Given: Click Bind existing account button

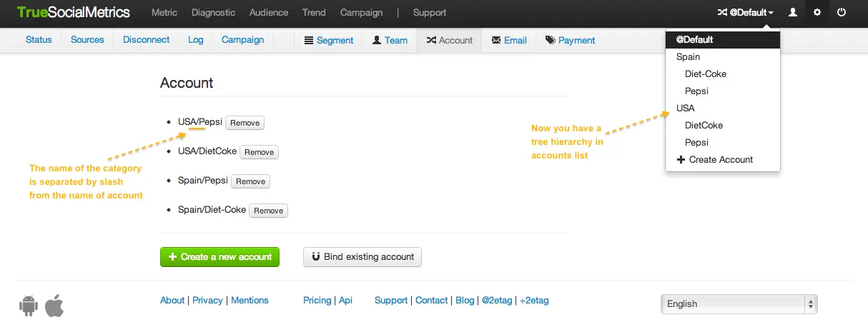Looking at the screenshot, I should (362, 257).
